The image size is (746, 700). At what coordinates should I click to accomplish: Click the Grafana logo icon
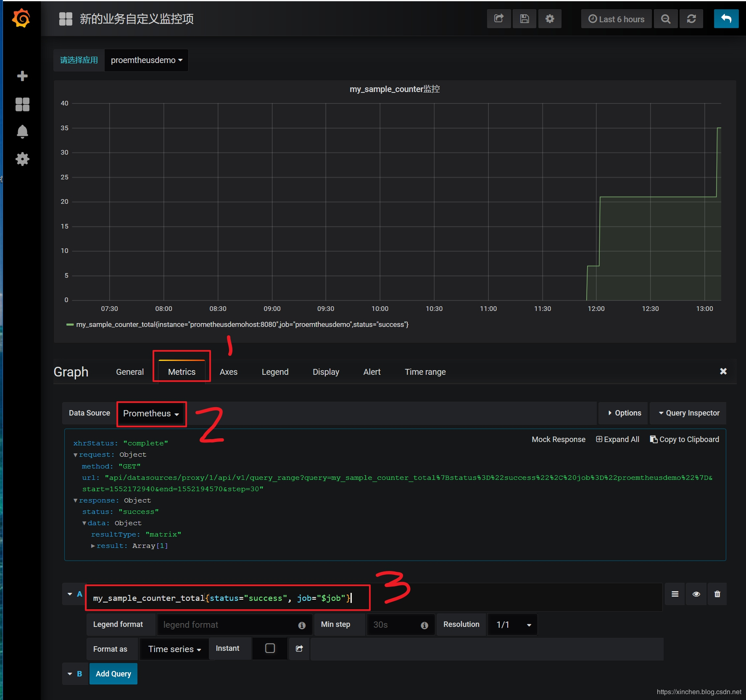tap(21, 18)
